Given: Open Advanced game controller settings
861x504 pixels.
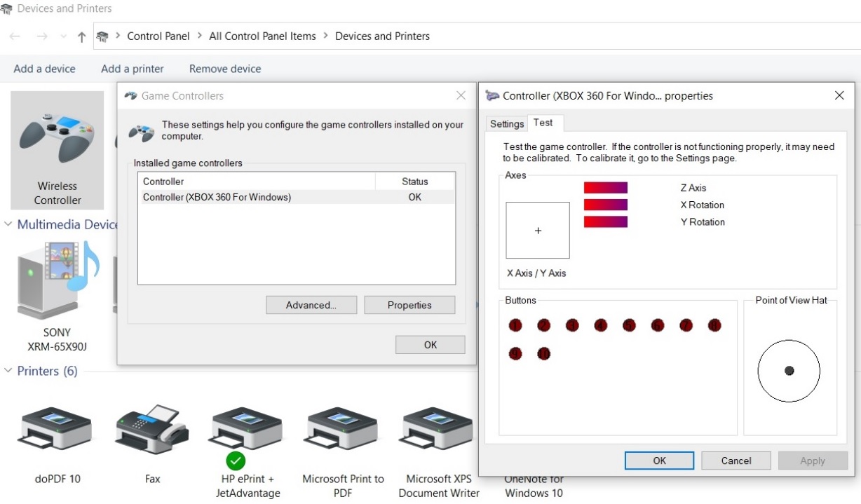Looking at the screenshot, I should 311,305.
